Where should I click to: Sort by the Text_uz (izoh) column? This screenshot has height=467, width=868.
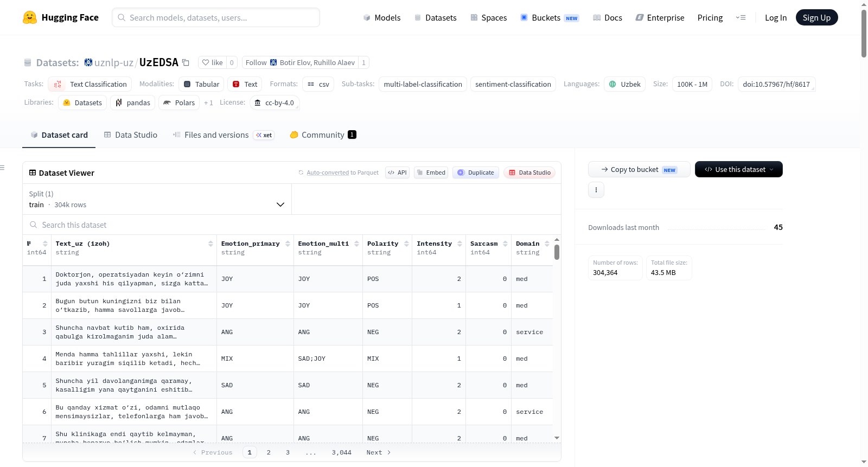point(210,244)
